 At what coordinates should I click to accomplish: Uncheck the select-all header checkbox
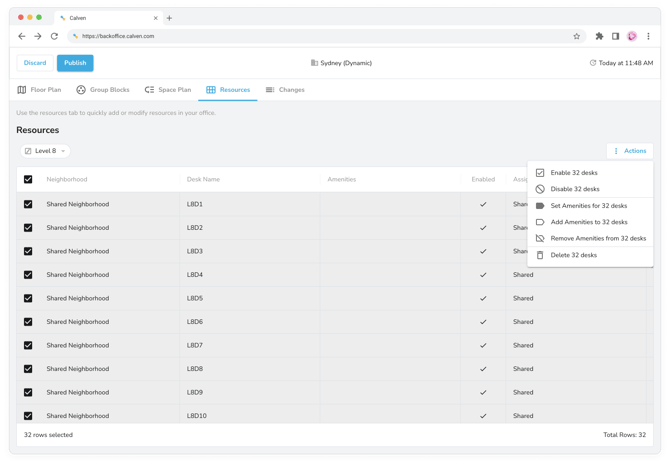(28, 180)
